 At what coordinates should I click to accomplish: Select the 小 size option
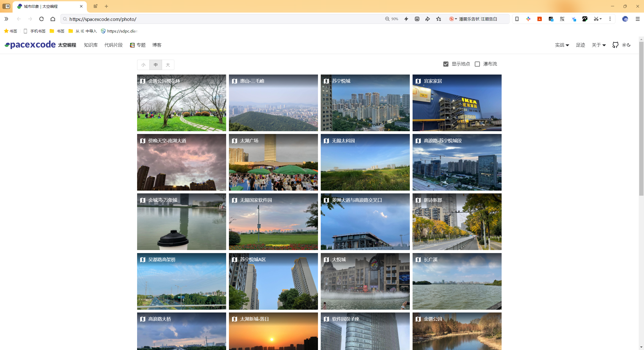143,65
